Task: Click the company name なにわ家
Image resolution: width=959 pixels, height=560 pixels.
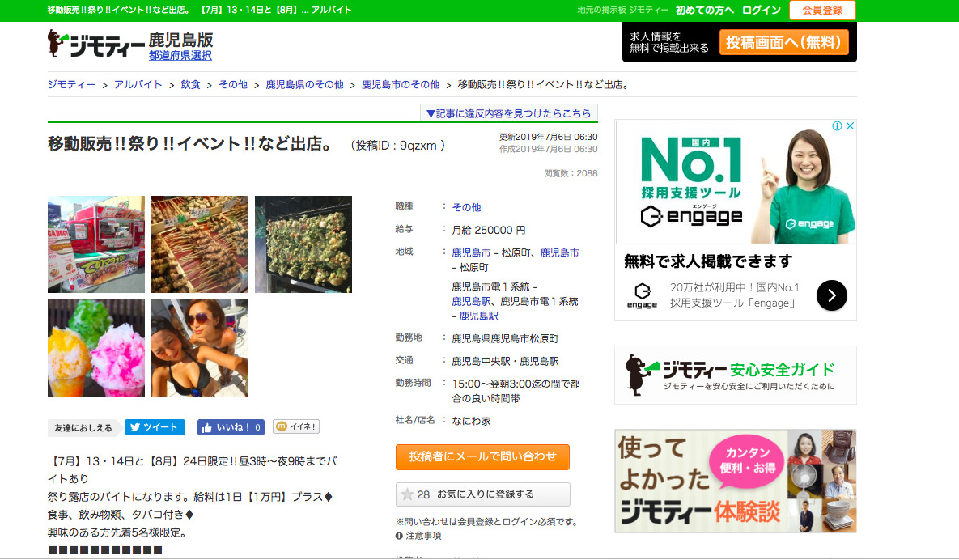Action: pyautogui.click(x=472, y=421)
